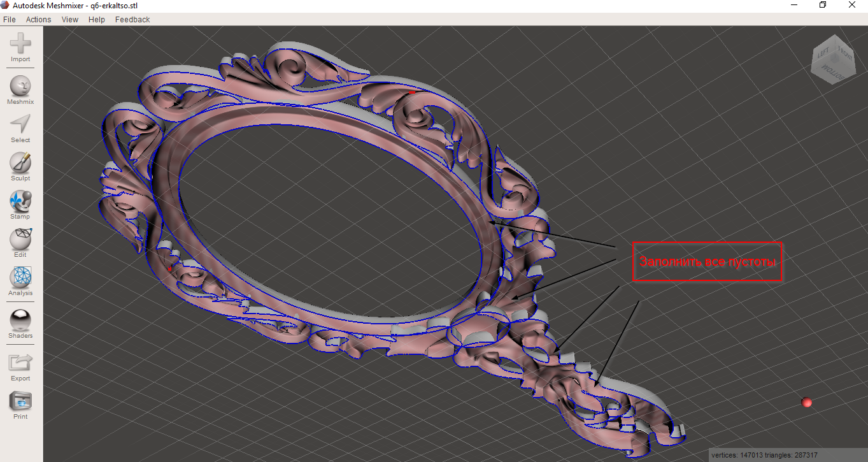Screen dimensions: 868x462
Task: Open the Actions menu
Action: coord(38,20)
